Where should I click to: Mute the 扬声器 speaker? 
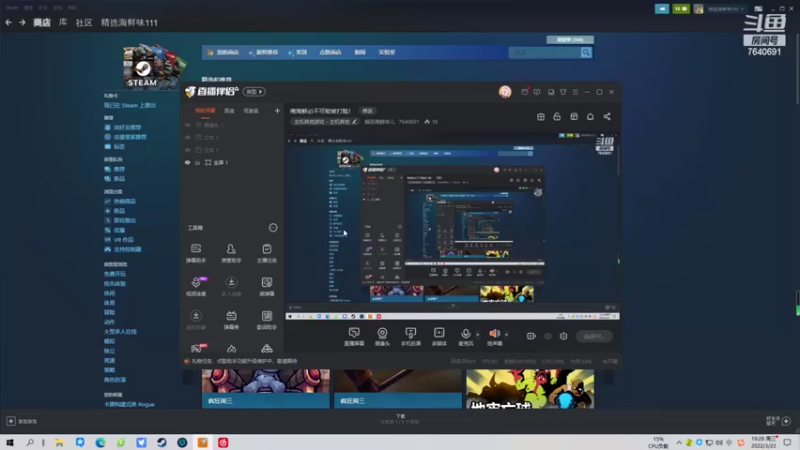[494, 336]
